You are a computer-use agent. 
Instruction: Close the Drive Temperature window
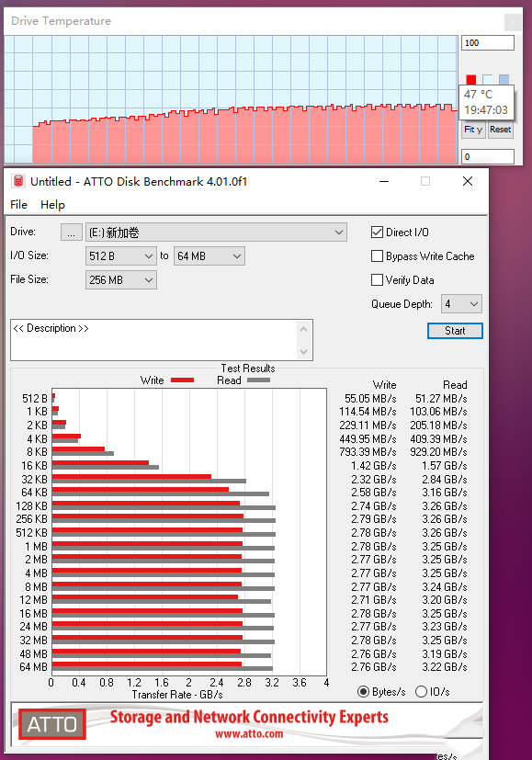(x=513, y=22)
